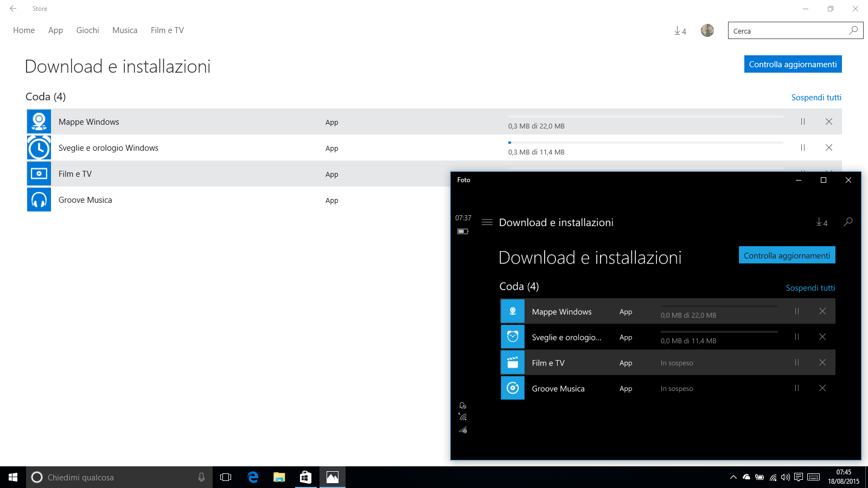Click Film e TV icon in Foto window

tap(513, 363)
